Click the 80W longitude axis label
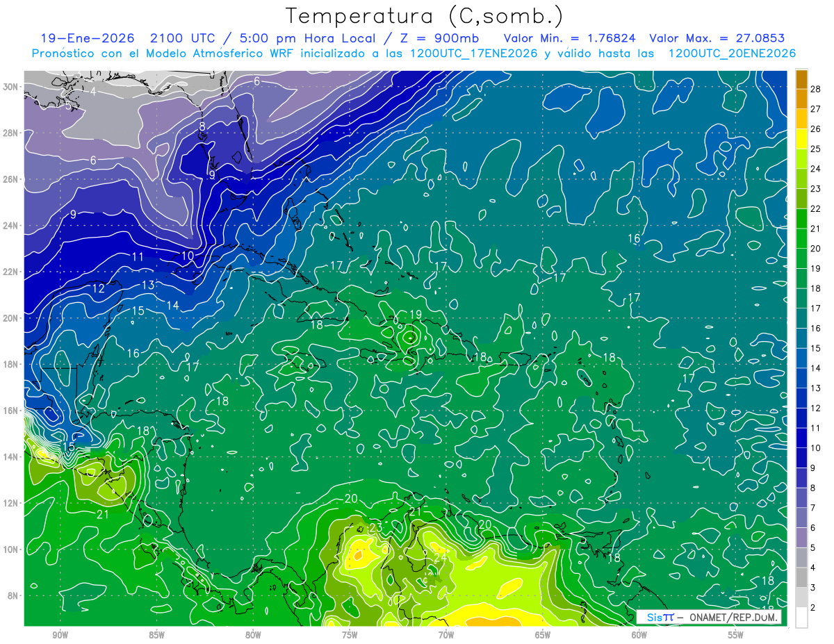The height and width of the screenshot is (644, 834). 253,634
